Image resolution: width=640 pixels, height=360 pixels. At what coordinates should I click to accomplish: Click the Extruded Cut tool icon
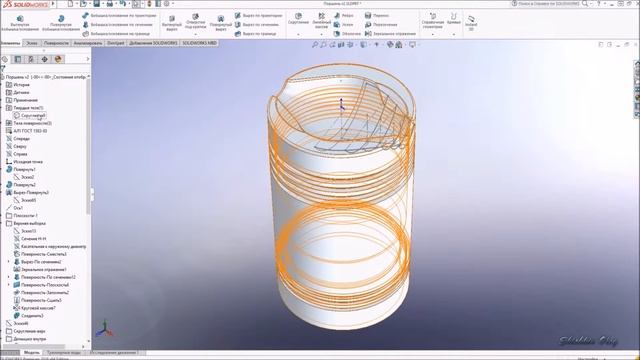[x=172, y=18]
